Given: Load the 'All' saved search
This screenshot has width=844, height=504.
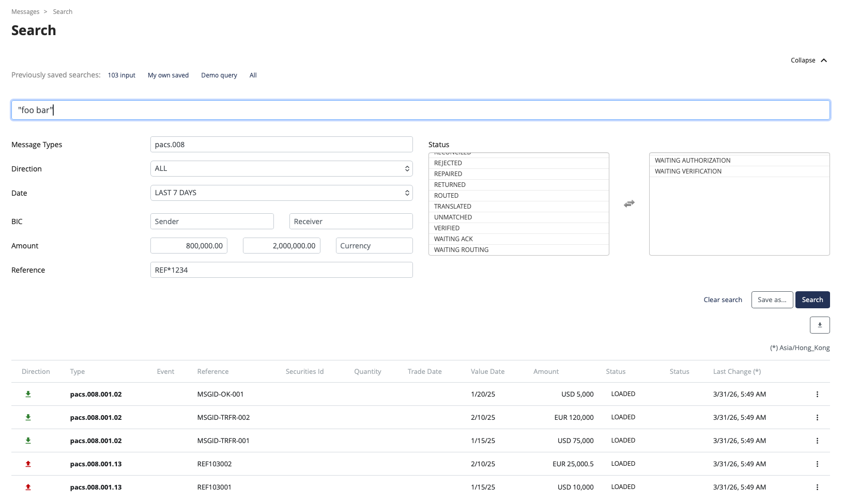Looking at the screenshot, I should 253,75.
